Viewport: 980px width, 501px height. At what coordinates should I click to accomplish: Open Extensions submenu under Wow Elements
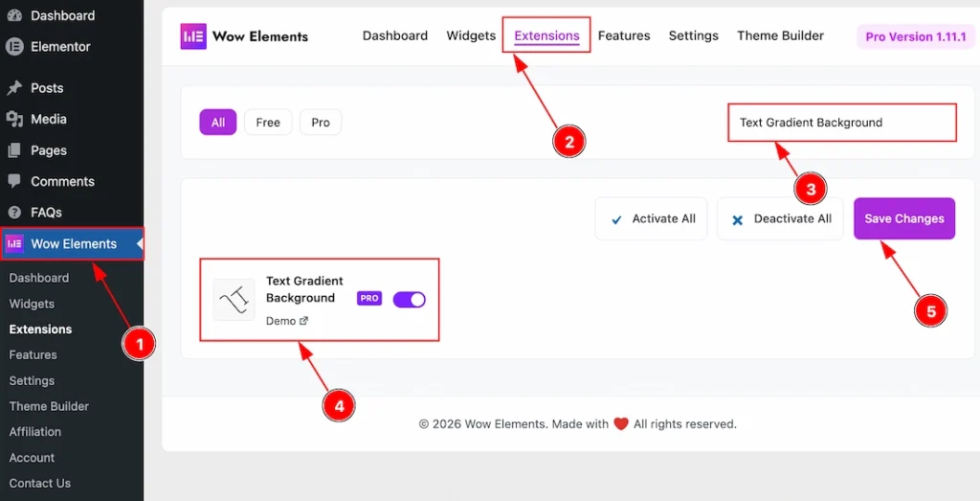(40, 329)
